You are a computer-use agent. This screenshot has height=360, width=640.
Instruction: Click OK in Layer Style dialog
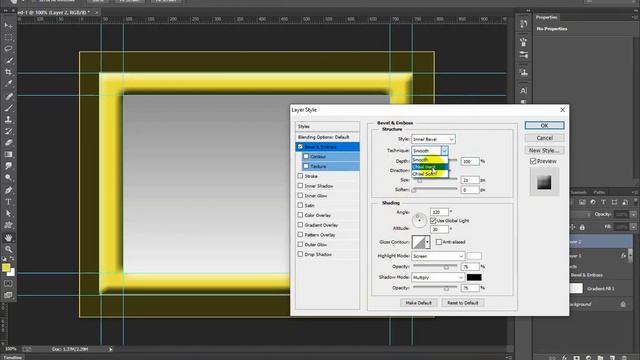(544, 125)
